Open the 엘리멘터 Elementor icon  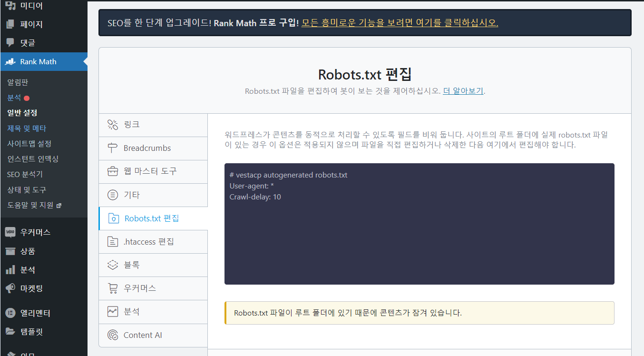click(x=10, y=313)
